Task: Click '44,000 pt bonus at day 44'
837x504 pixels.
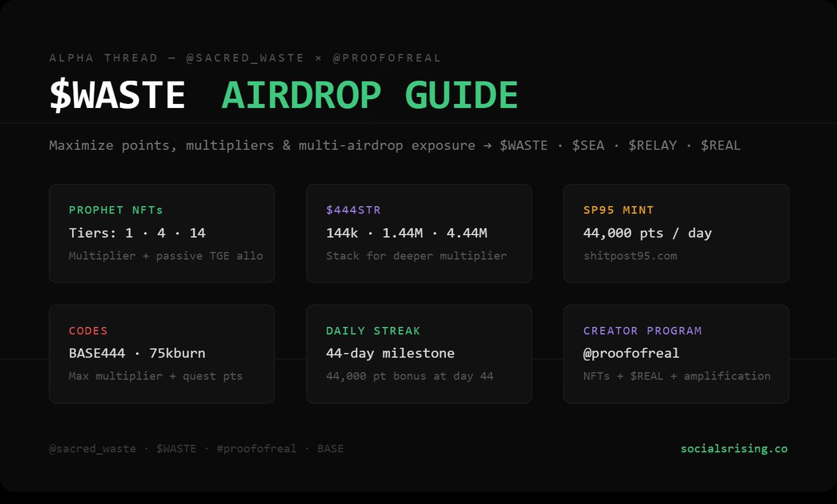Action: pyautogui.click(x=409, y=376)
